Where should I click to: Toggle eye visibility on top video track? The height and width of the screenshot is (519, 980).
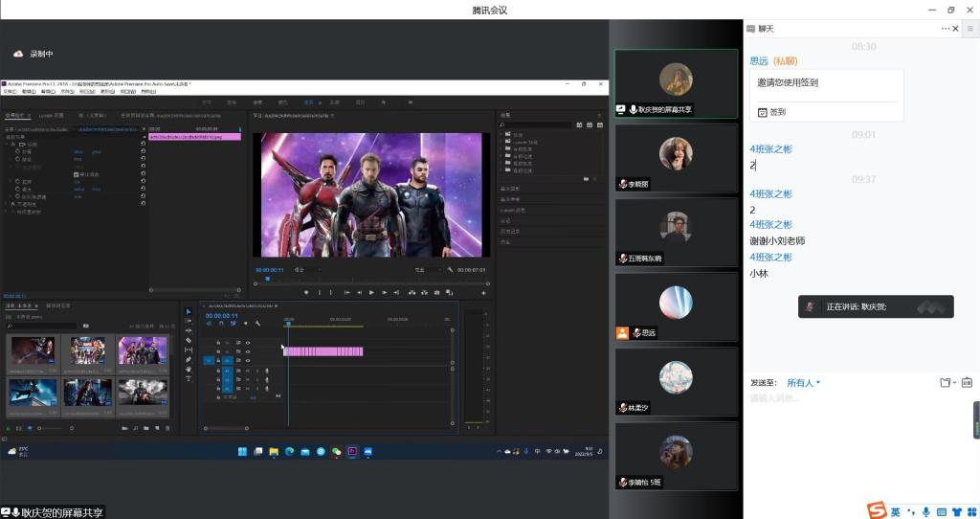pos(248,342)
